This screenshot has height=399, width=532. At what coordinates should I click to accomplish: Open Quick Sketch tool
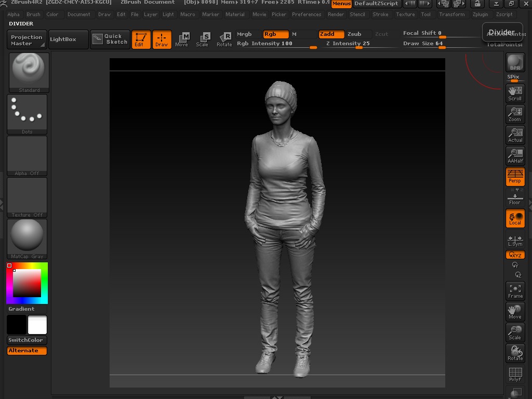point(110,39)
